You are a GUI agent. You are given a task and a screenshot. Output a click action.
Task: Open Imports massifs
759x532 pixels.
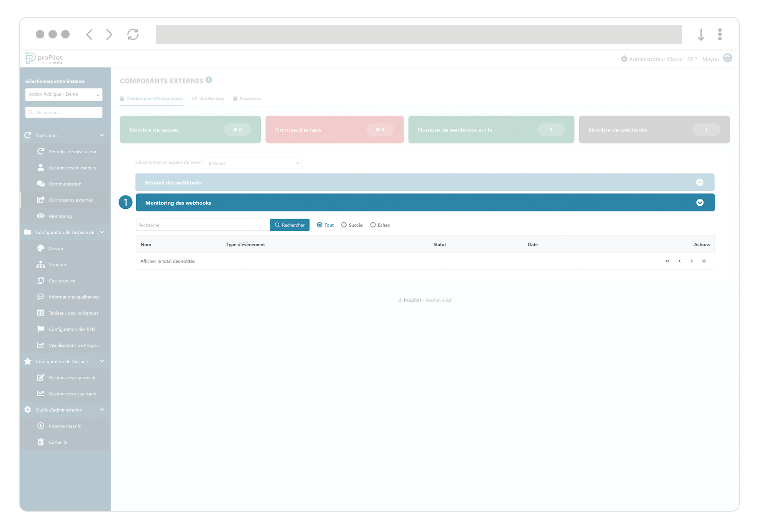point(65,426)
